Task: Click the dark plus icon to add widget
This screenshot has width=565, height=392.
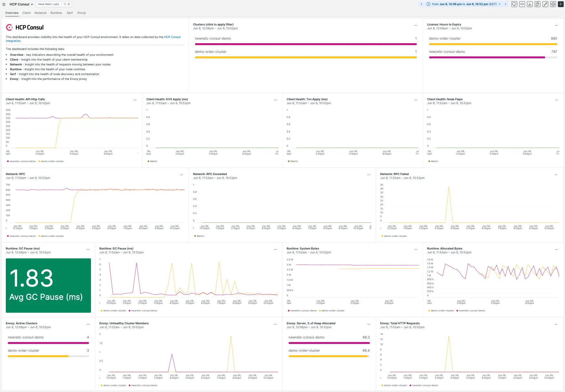Action: click(x=561, y=4)
